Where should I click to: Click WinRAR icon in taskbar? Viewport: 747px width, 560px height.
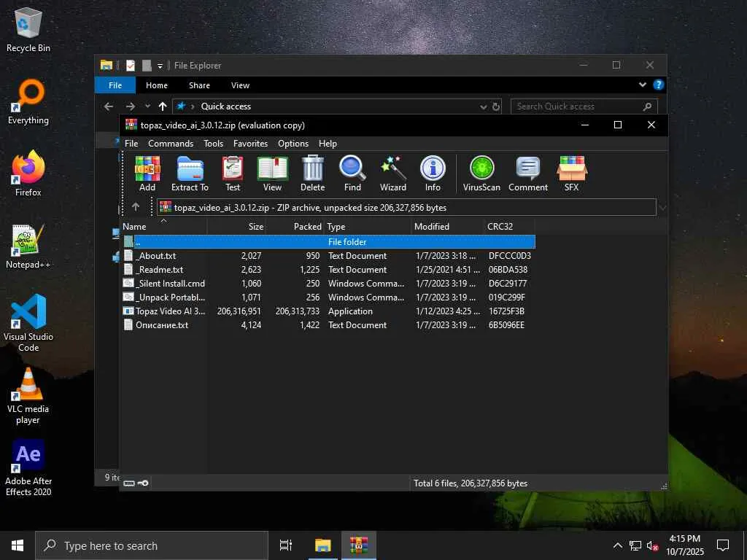click(x=359, y=545)
